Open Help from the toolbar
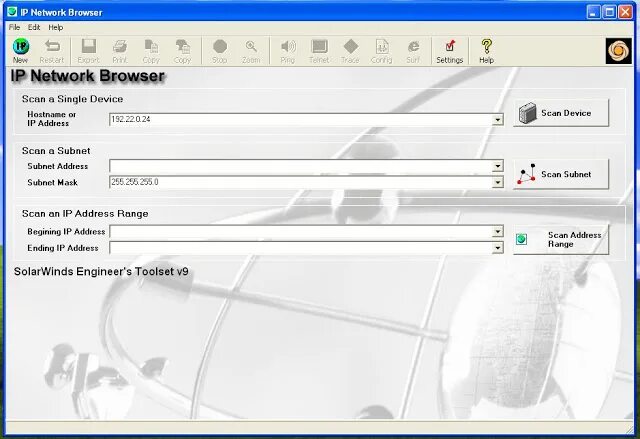The width and height of the screenshot is (640, 439). click(487, 51)
